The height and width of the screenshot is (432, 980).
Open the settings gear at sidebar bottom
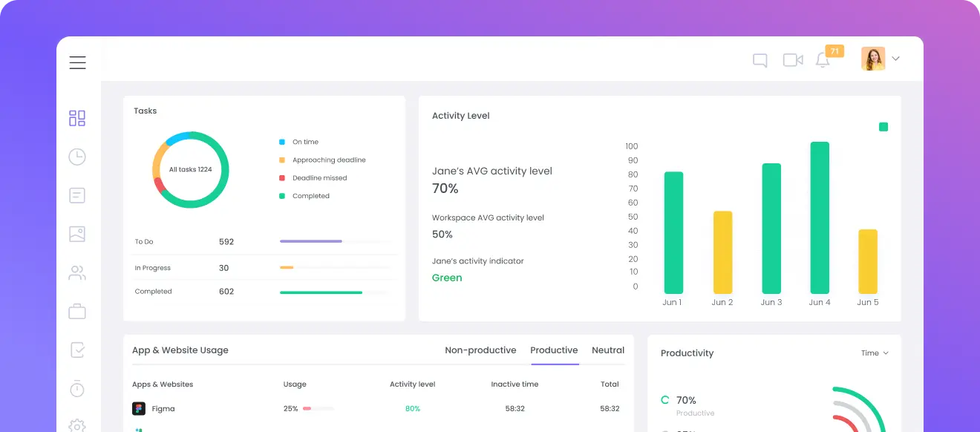76,425
